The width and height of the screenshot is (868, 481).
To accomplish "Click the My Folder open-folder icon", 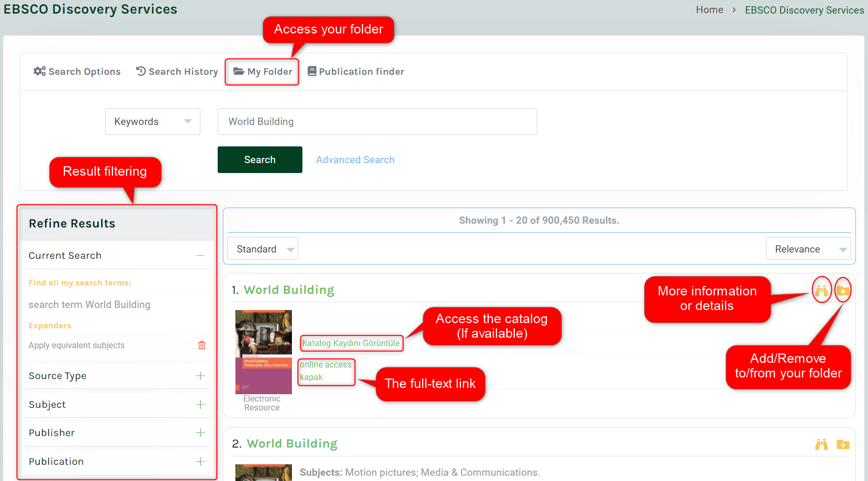I will [x=239, y=71].
